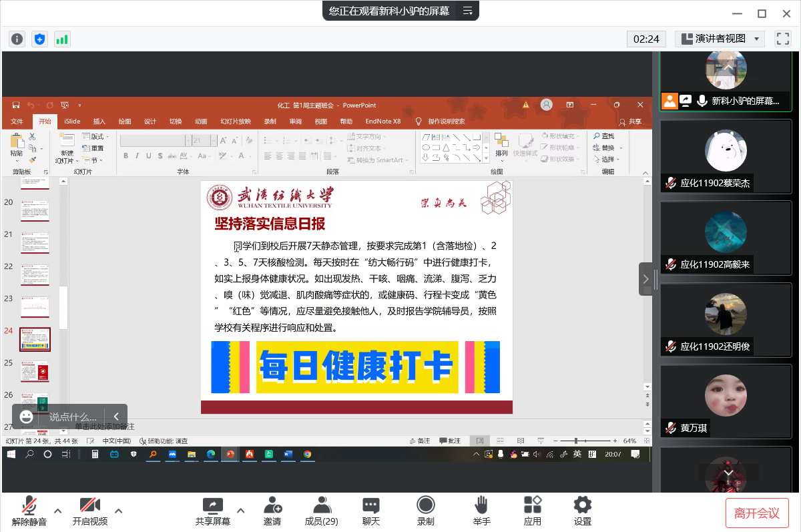Open the Members 成员(29) list
The width and height of the screenshot is (801, 532).
pos(322,511)
